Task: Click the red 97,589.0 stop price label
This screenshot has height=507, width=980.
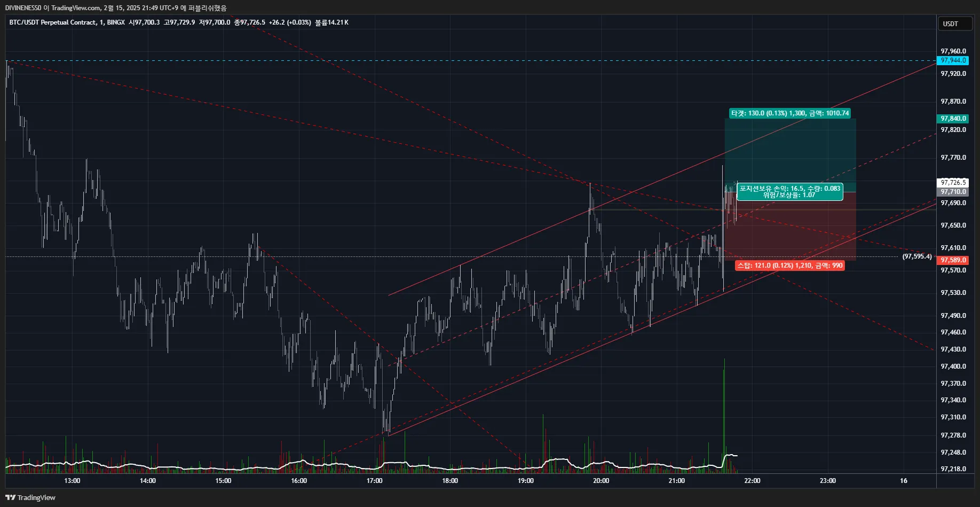Action: (953, 260)
